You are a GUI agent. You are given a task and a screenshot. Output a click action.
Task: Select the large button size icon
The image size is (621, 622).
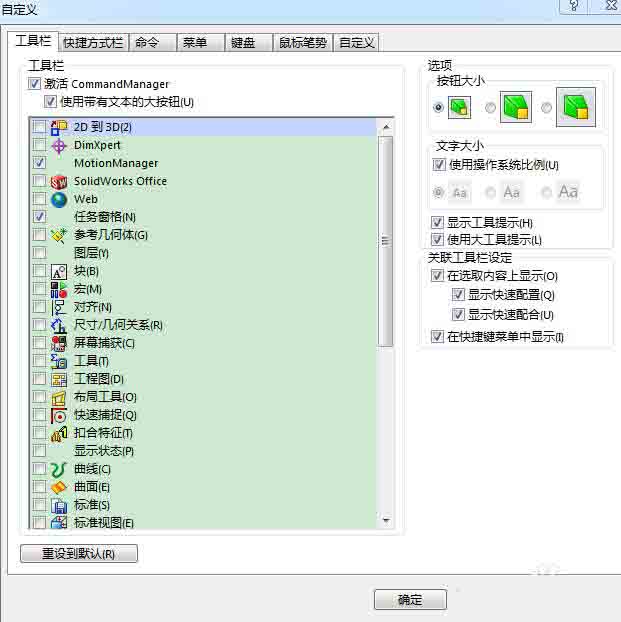coord(576,107)
